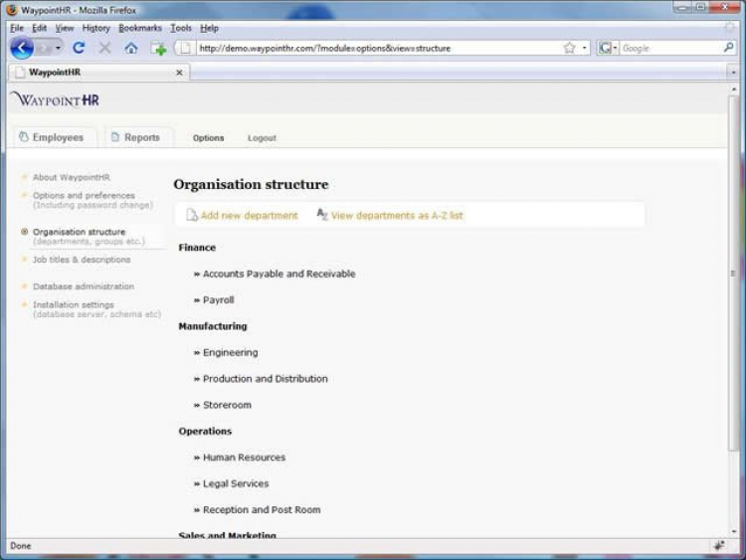
Task: Click the page scrollbar thumb
Action: click(x=733, y=274)
